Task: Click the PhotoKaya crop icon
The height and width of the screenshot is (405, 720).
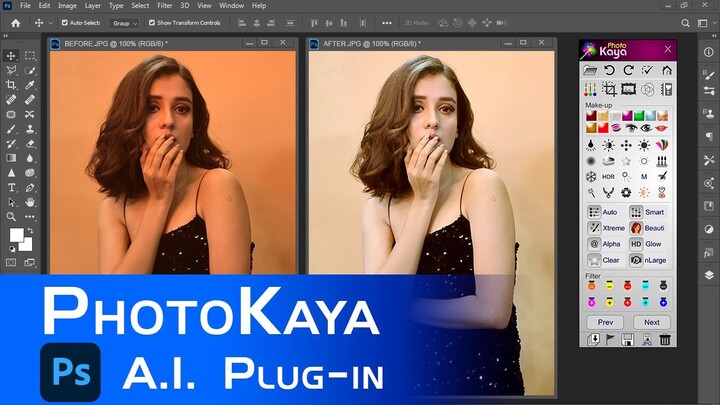Action: 609,89
